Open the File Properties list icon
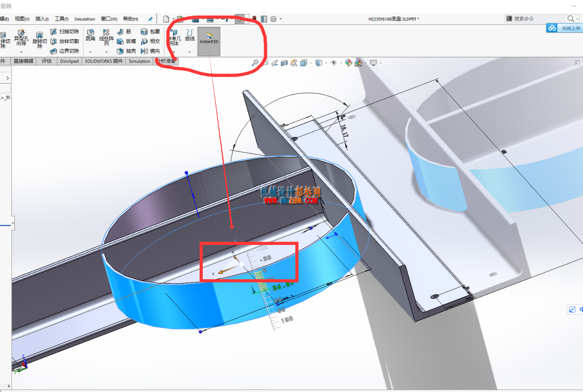This screenshot has height=392, width=583. point(264,19)
